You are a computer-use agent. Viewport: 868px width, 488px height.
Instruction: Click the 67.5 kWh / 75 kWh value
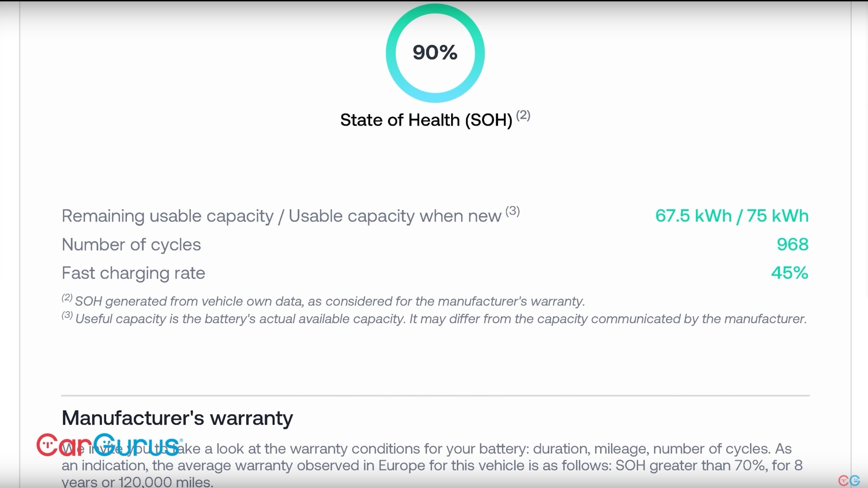[731, 216]
